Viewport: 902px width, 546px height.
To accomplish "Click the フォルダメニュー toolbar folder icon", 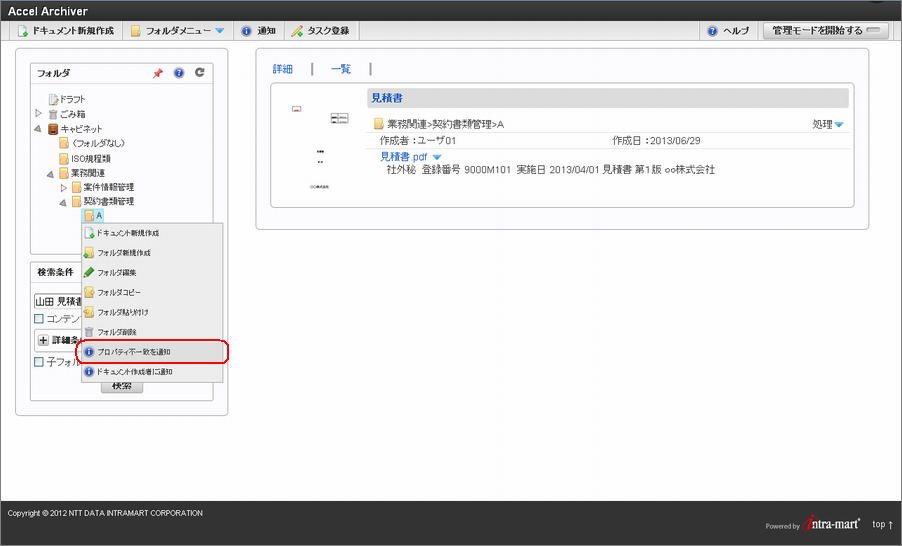I will pos(136,31).
